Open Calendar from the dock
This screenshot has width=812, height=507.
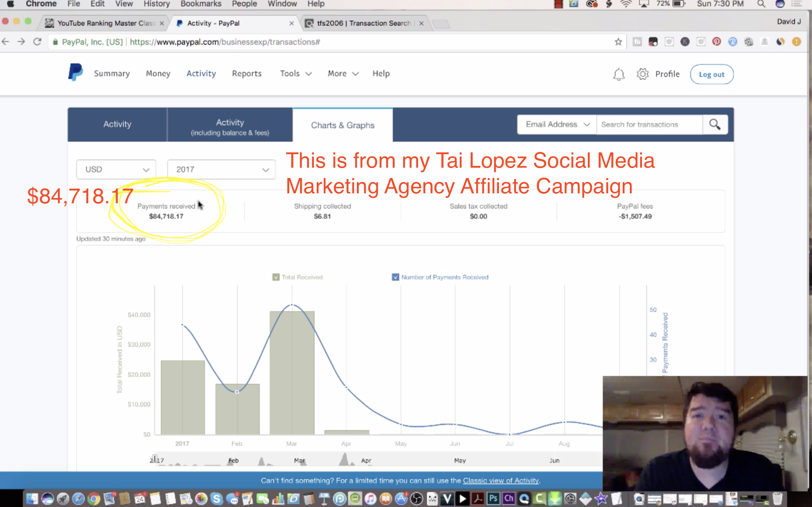point(140,499)
